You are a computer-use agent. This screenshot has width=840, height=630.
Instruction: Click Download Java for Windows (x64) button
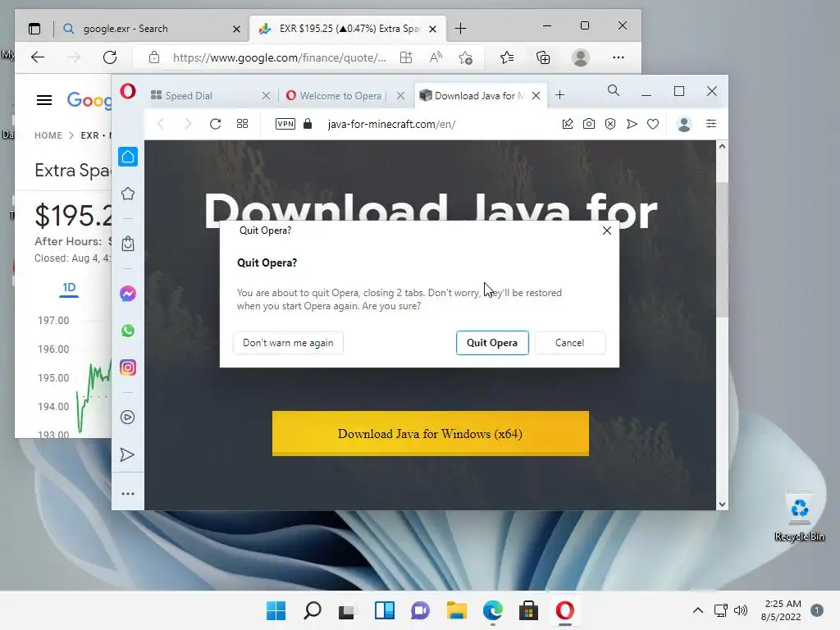(x=430, y=433)
